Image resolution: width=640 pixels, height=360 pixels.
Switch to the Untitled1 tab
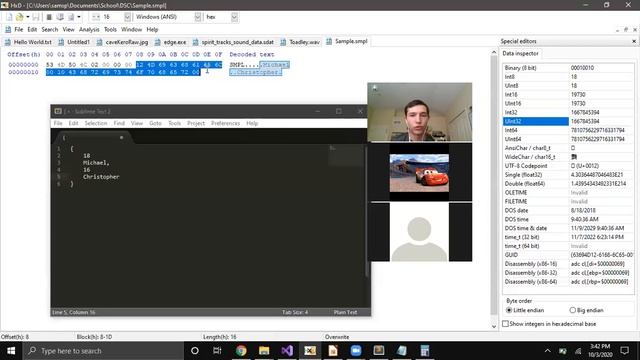click(x=75, y=42)
